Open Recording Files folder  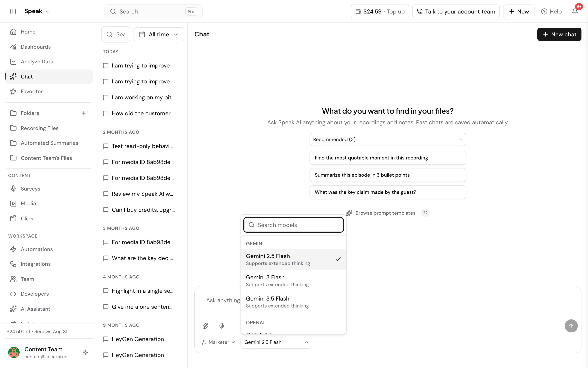click(49, 128)
